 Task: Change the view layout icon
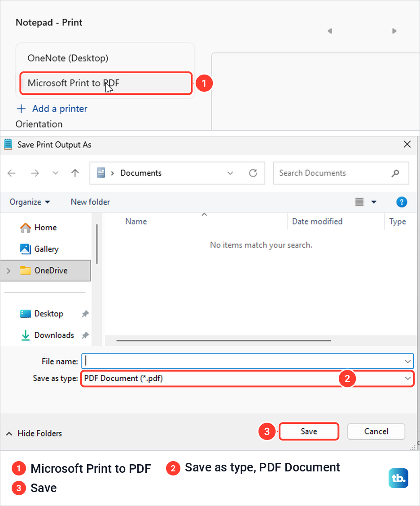[359, 202]
